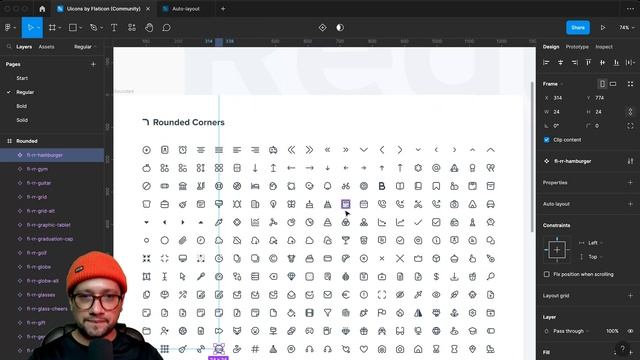Select the Text tool
Image resolution: width=640 pixels, height=360 pixels.
pos(114,28)
